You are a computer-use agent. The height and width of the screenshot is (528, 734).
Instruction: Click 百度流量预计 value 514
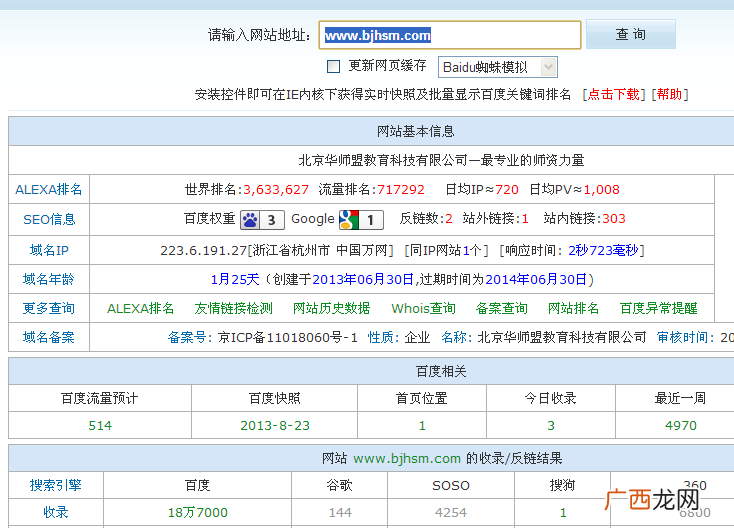(x=100, y=425)
